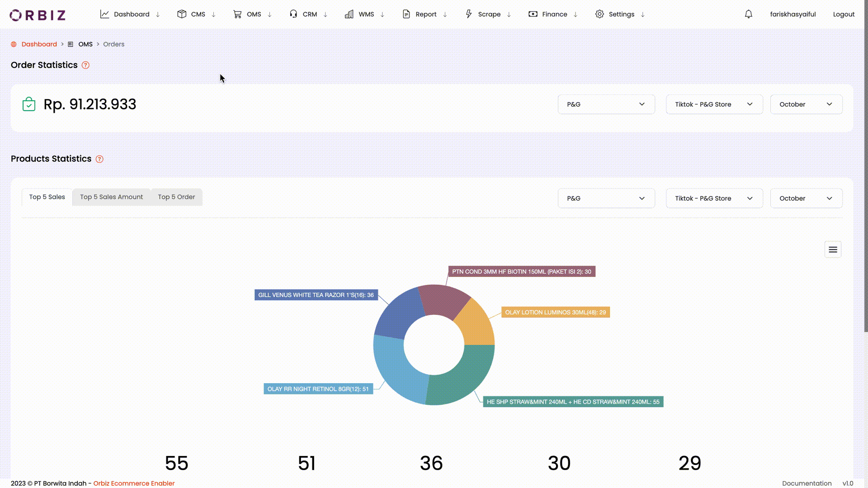Open the chart hamburger menu
The height and width of the screenshot is (488, 868).
tap(833, 249)
